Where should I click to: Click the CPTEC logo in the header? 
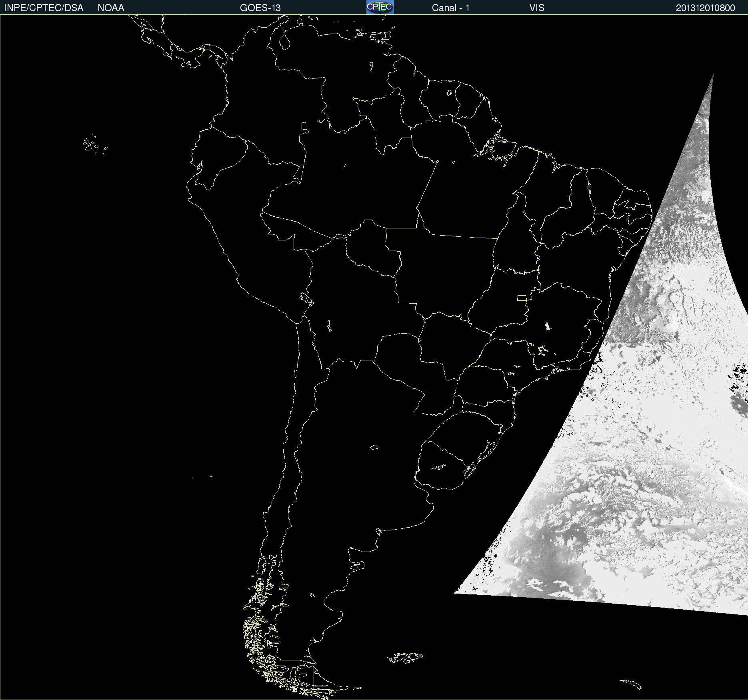point(380,7)
